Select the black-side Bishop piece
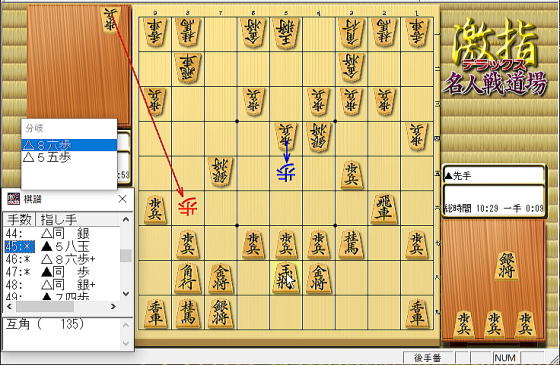The height and width of the screenshot is (365, 560). pyautogui.click(x=188, y=279)
